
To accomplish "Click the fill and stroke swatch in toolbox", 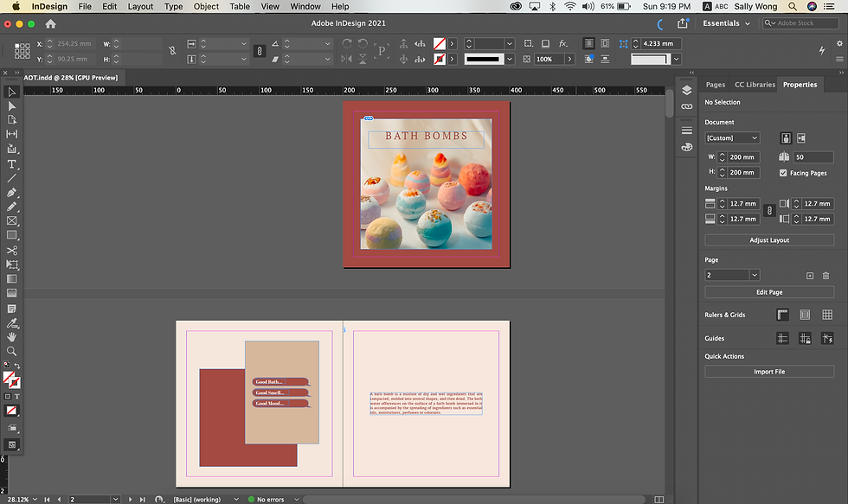I will pos(11,379).
